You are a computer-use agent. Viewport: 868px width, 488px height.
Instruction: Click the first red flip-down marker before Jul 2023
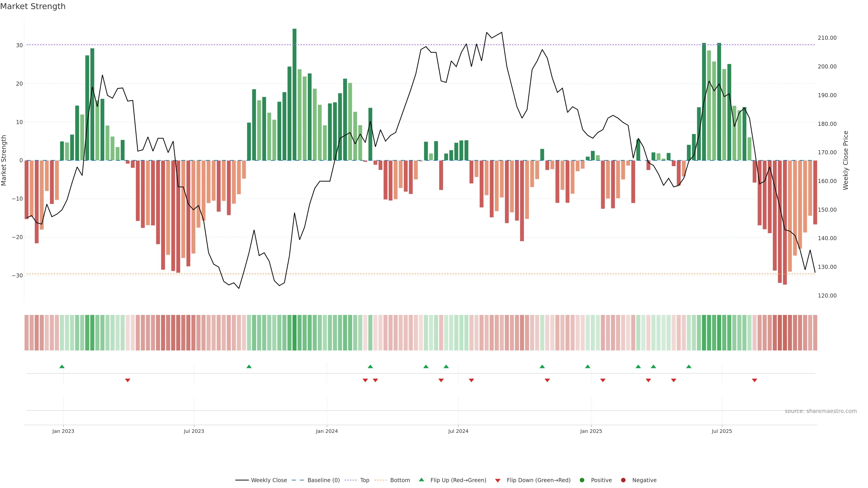[x=128, y=380]
